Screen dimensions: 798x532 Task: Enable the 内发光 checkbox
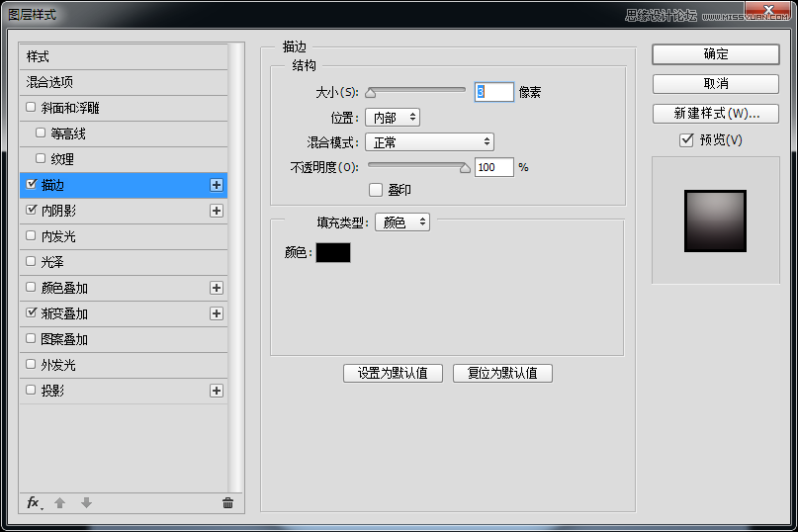click(31, 235)
